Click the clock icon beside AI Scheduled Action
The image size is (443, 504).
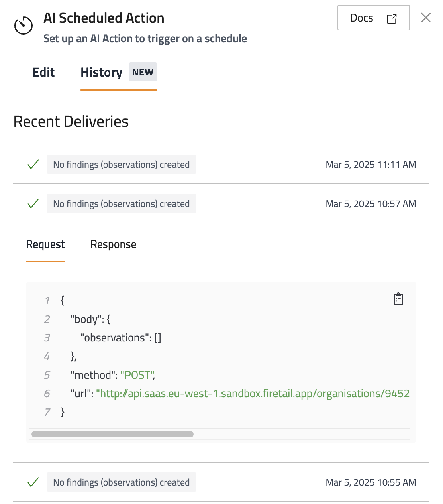click(24, 26)
